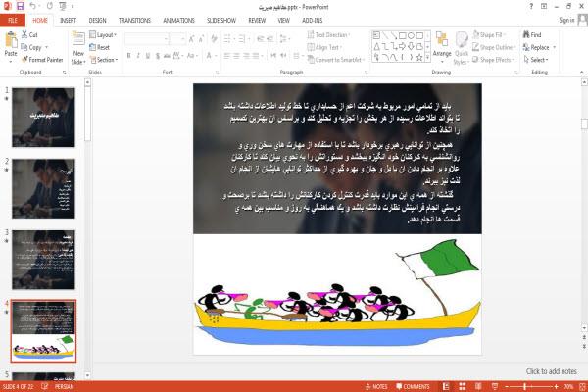Open the Section dropdown
This screenshot has width=588, height=392.
click(104, 59)
